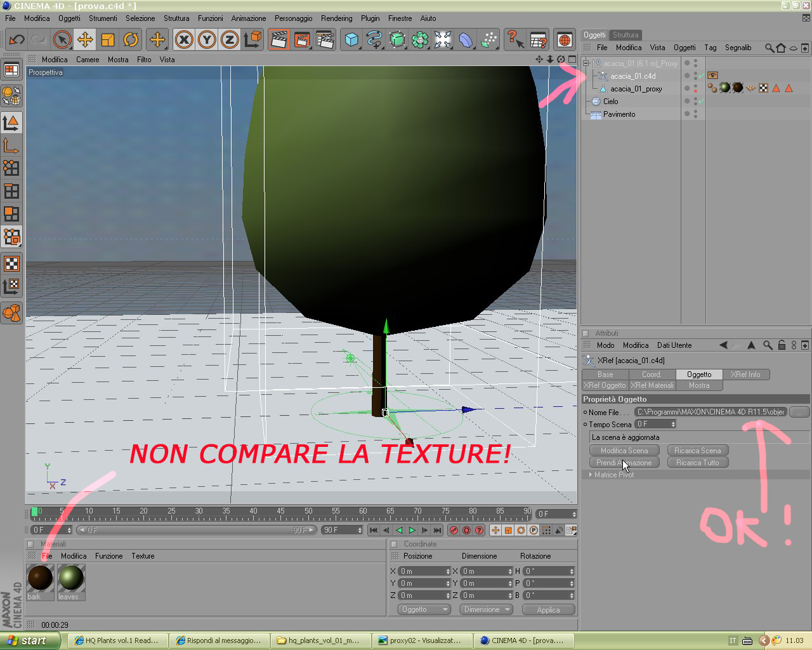Click the red record keyframe button
The height and width of the screenshot is (650, 812).
coord(454,530)
